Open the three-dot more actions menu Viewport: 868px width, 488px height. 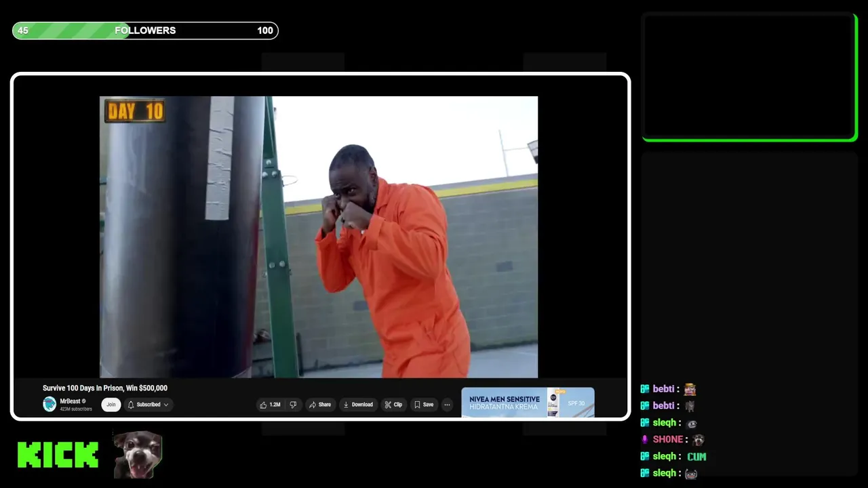[447, 405]
